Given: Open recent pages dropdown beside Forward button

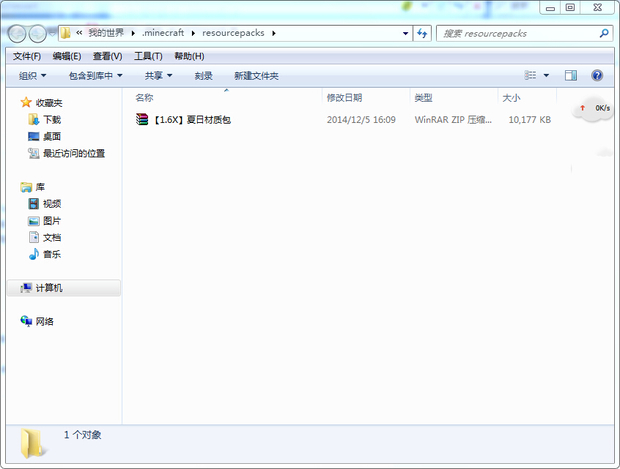Looking at the screenshot, I should tap(52, 33).
